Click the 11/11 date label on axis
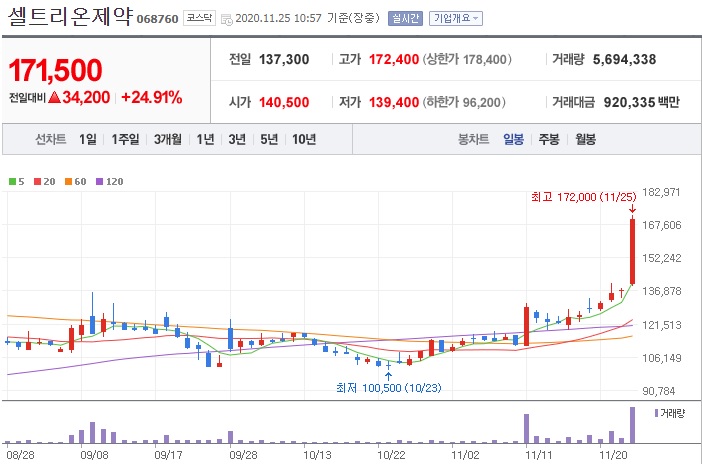Image resolution: width=702 pixels, height=464 pixels. [x=539, y=455]
